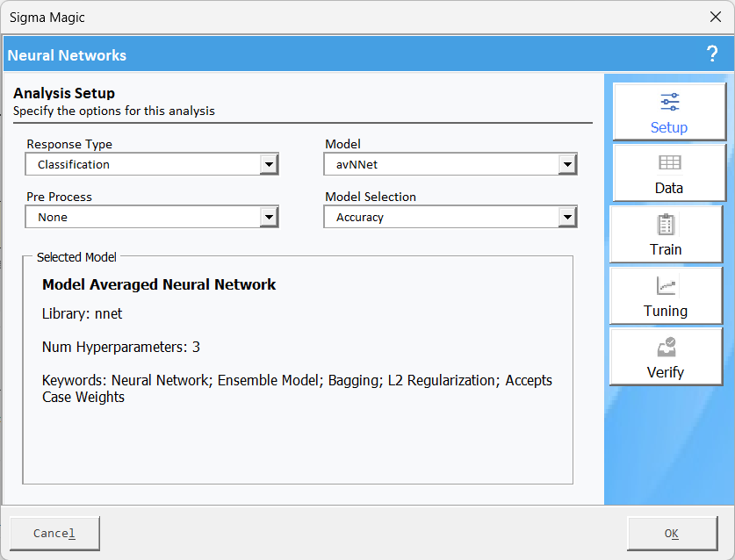Viewport: 735px width, 560px height.
Task: Click the Data table grid icon
Action: [x=669, y=163]
